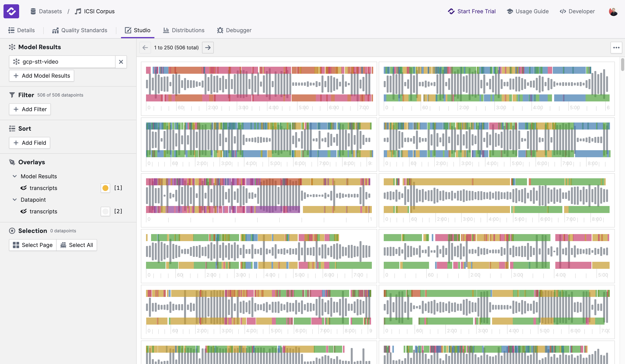
Task: Click the orange transcripts color swatch
Action: (x=105, y=188)
